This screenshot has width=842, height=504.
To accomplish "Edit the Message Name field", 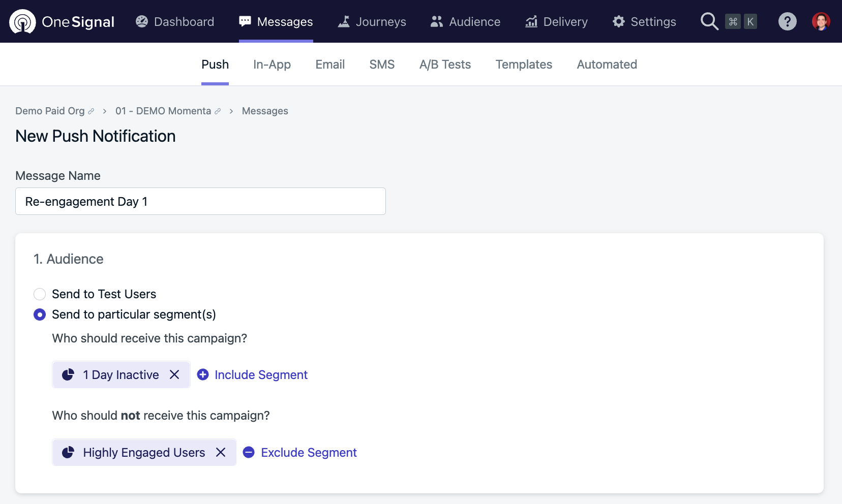I will pyautogui.click(x=200, y=201).
